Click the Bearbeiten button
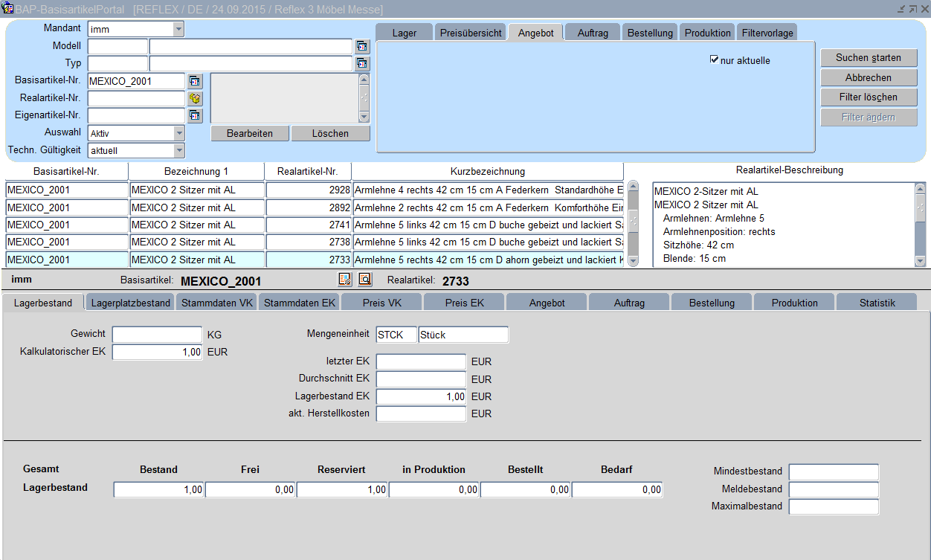 coord(249,133)
